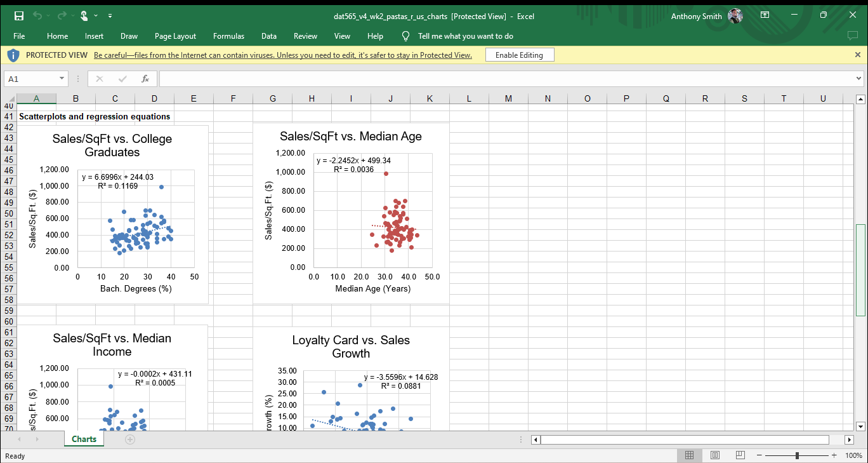Open the Page Layout tab
868x463 pixels.
click(176, 36)
